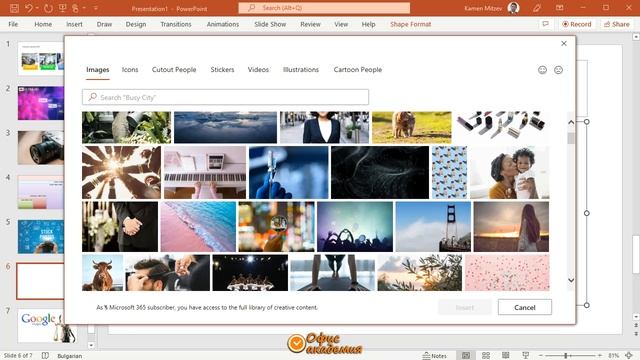Click the sad face feedback icon

coord(558,70)
